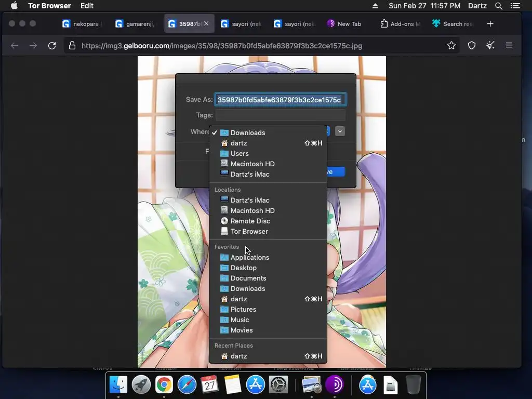Open Safari from the Dock
Screen dimensions: 532x399
[x=187, y=385]
